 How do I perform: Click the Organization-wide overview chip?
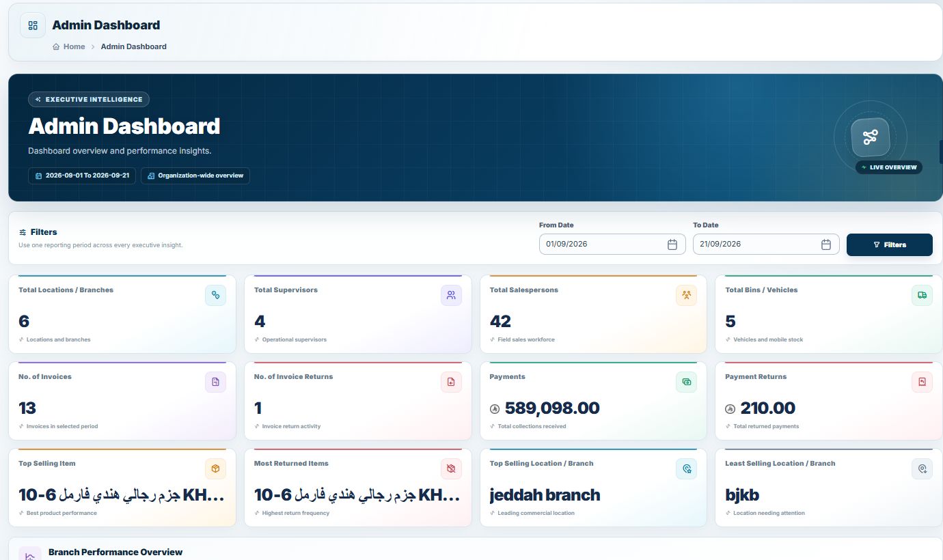(195, 176)
